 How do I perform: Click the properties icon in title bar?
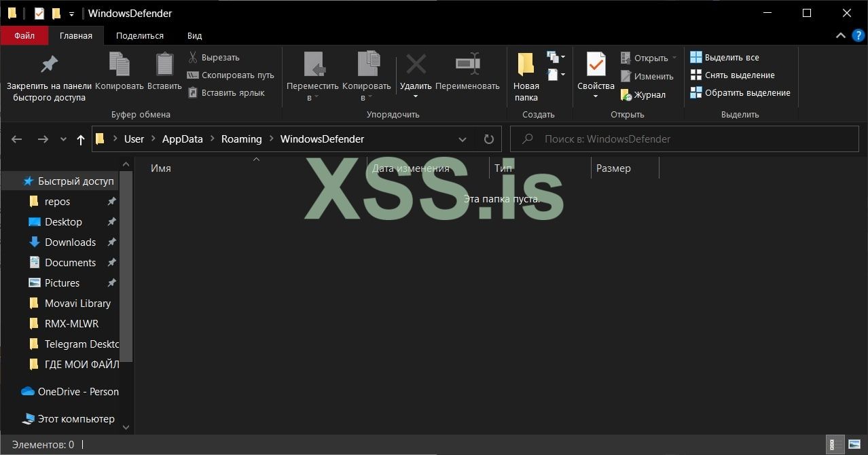click(39, 13)
